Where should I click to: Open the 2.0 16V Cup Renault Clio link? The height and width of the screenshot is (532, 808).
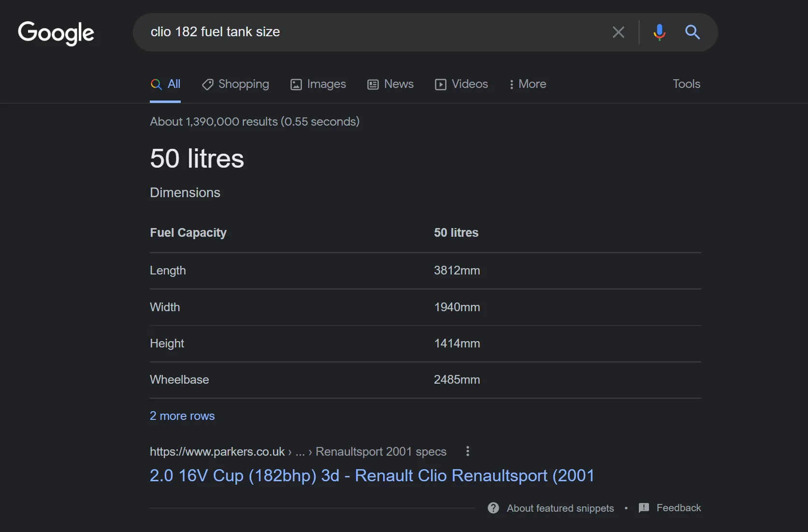click(372, 475)
